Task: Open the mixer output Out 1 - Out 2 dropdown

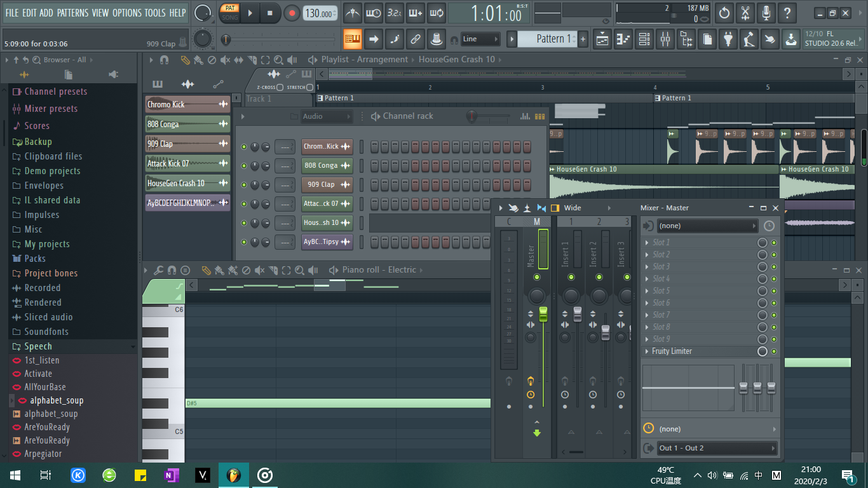Action: (x=717, y=448)
